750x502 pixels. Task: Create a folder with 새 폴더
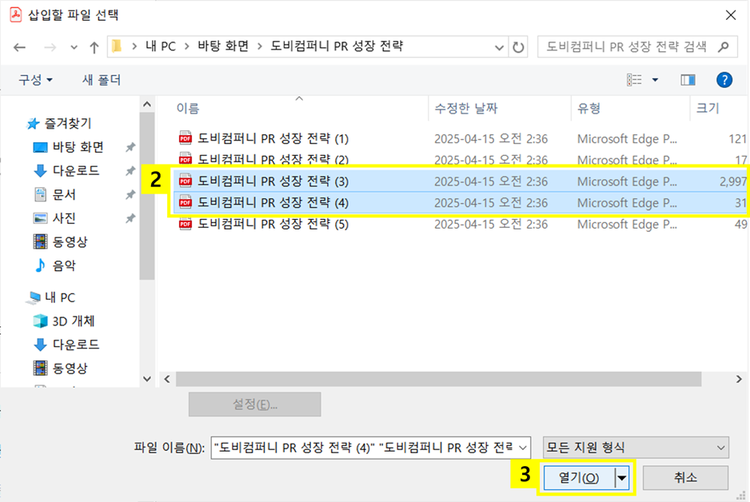[x=101, y=79]
